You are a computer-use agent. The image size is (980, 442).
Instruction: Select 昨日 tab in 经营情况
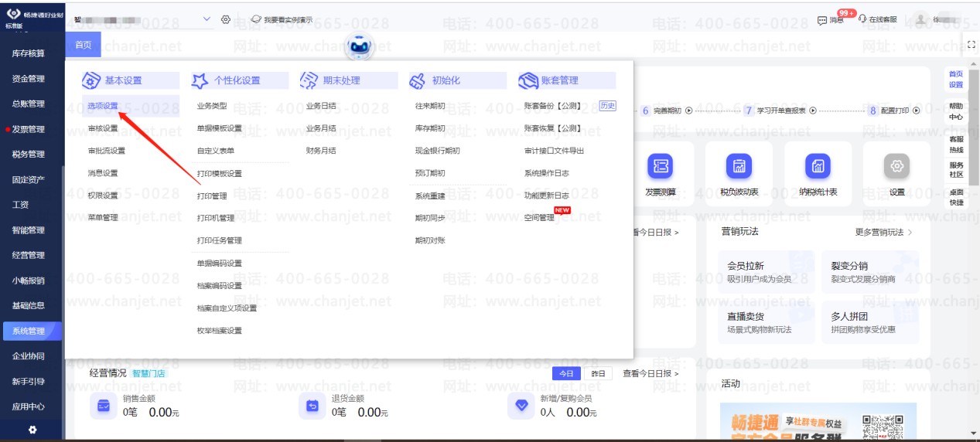pos(598,373)
